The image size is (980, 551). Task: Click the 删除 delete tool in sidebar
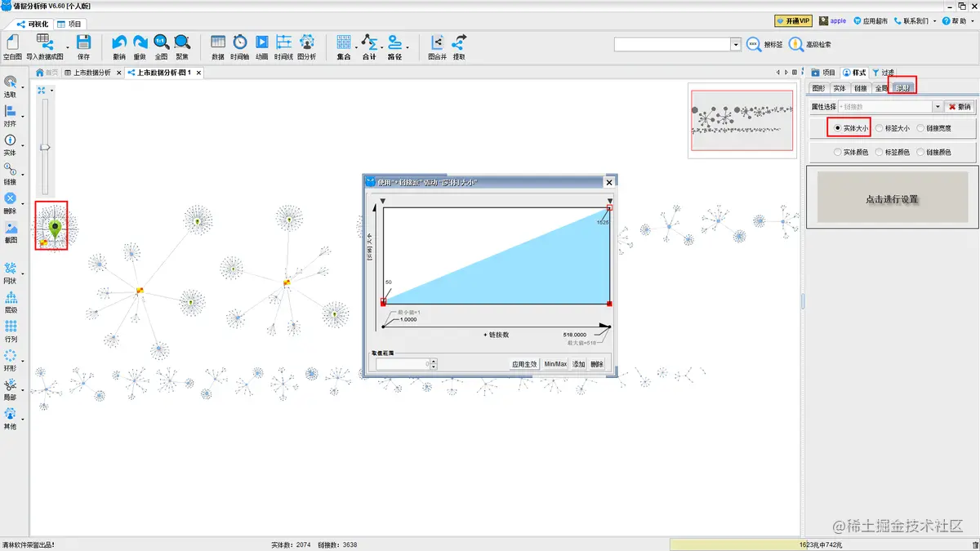(x=10, y=198)
